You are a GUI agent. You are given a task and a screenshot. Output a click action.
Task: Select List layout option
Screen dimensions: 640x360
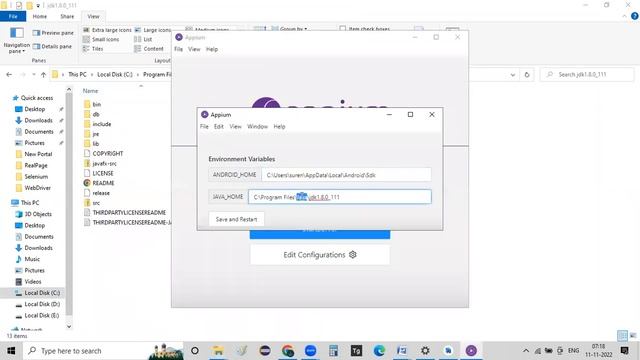click(x=143, y=39)
